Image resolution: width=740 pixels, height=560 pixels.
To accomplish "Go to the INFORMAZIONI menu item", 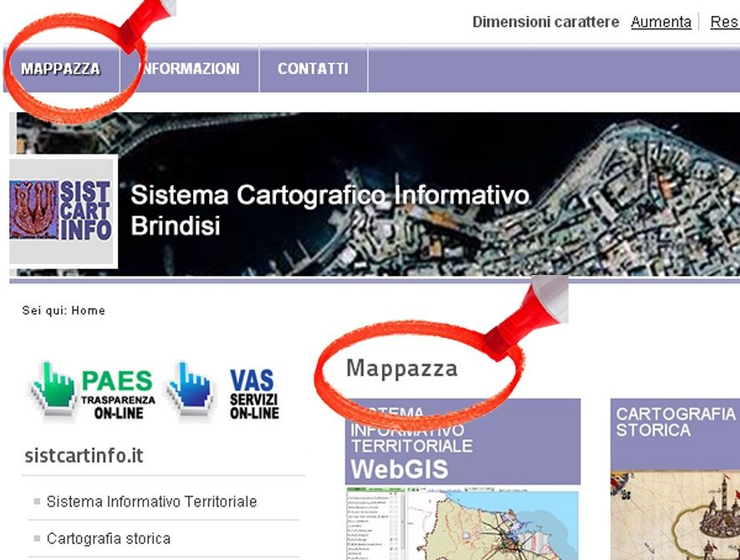I will tap(190, 69).
